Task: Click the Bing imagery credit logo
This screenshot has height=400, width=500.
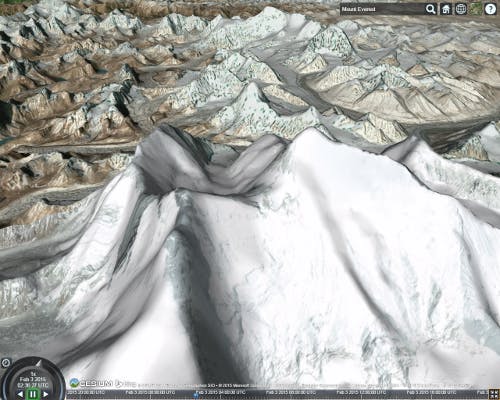Action: pyautogui.click(x=125, y=384)
